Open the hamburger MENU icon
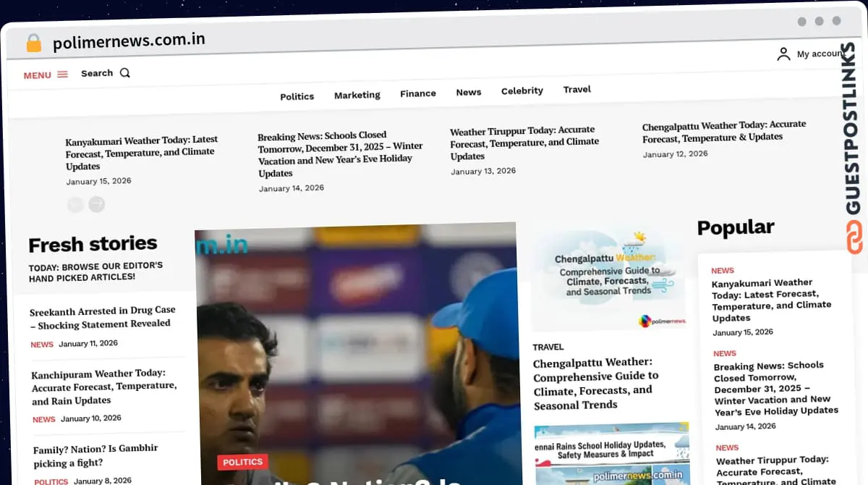Image resolution: width=868 pixels, height=485 pixels. click(62, 75)
